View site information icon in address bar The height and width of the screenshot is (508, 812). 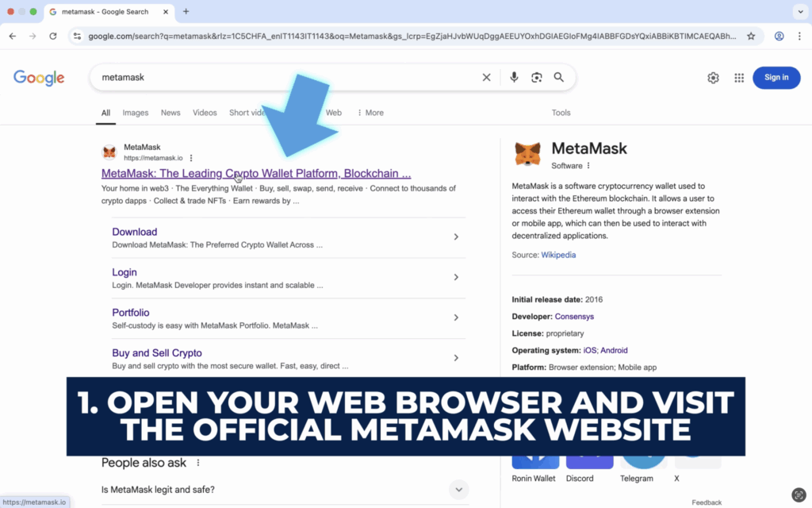pyautogui.click(x=77, y=37)
